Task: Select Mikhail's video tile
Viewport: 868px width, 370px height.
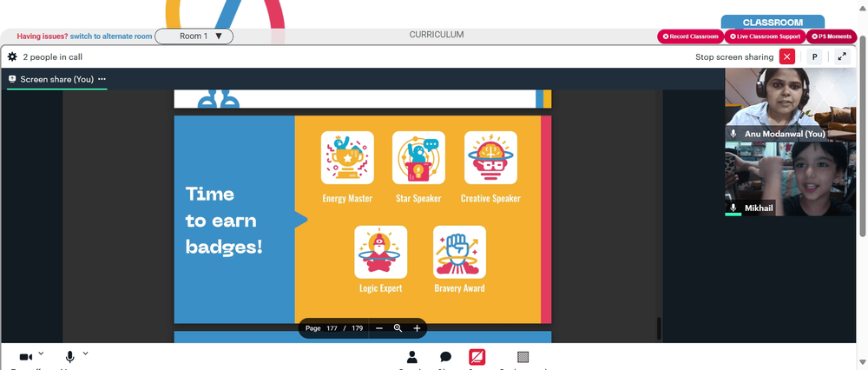Action: 790,179
